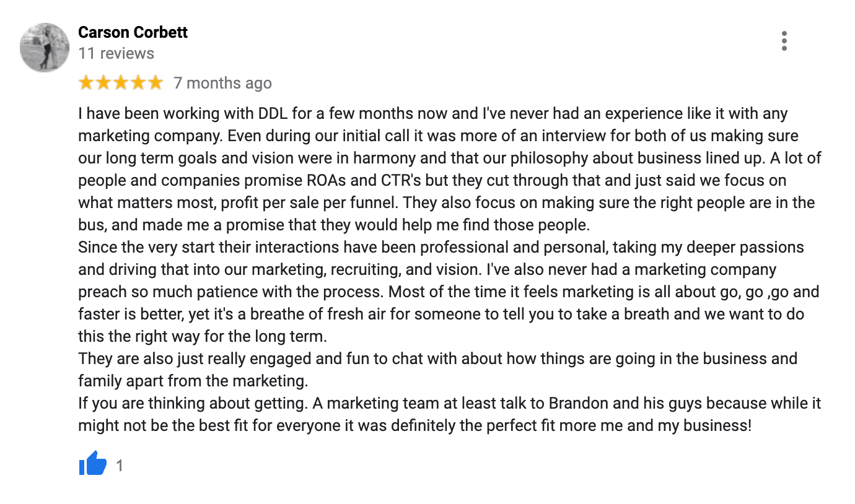Click Carson Corbett's profile picture
Viewport: 855px width, 504px height.
point(45,48)
